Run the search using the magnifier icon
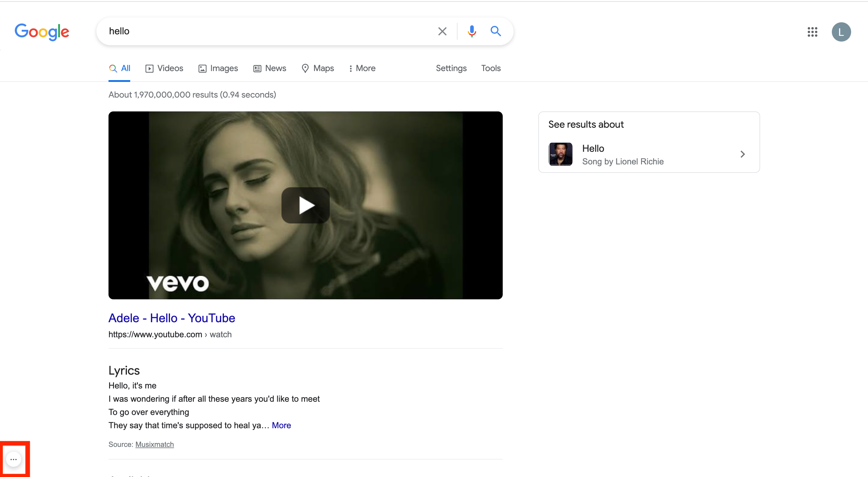This screenshot has height=477, width=868. (495, 31)
